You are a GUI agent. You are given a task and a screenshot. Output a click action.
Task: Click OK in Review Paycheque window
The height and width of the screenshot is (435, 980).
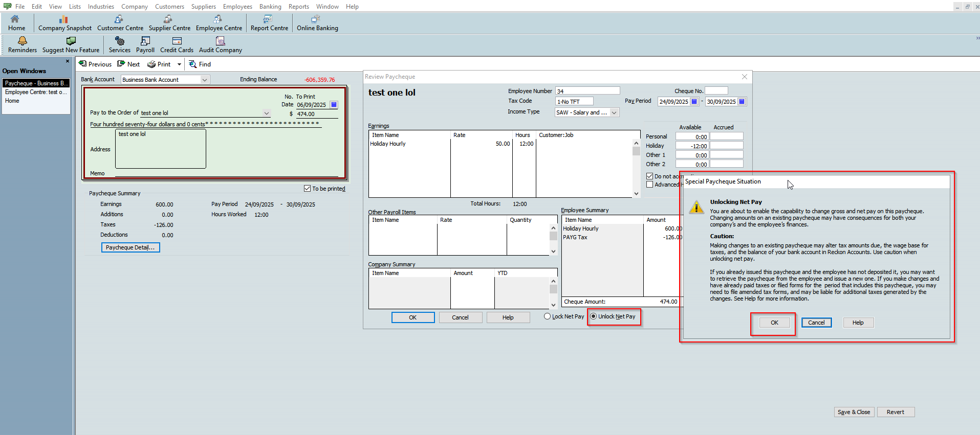tap(413, 317)
